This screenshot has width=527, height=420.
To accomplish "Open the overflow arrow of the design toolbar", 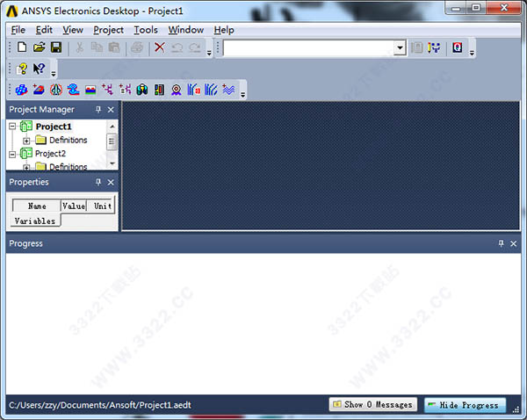I will pos(242,95).
